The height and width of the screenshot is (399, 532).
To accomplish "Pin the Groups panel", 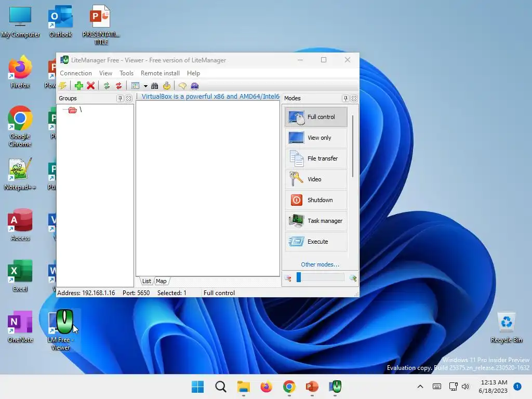I will pyautogui.click(x=120, y=98).
